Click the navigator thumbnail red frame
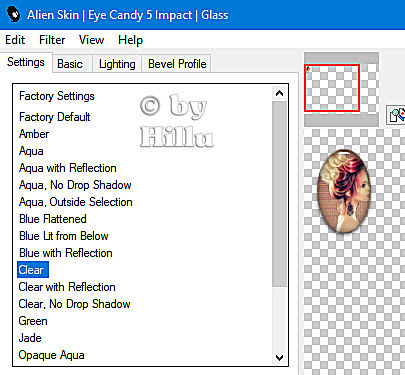 point(332,88)
